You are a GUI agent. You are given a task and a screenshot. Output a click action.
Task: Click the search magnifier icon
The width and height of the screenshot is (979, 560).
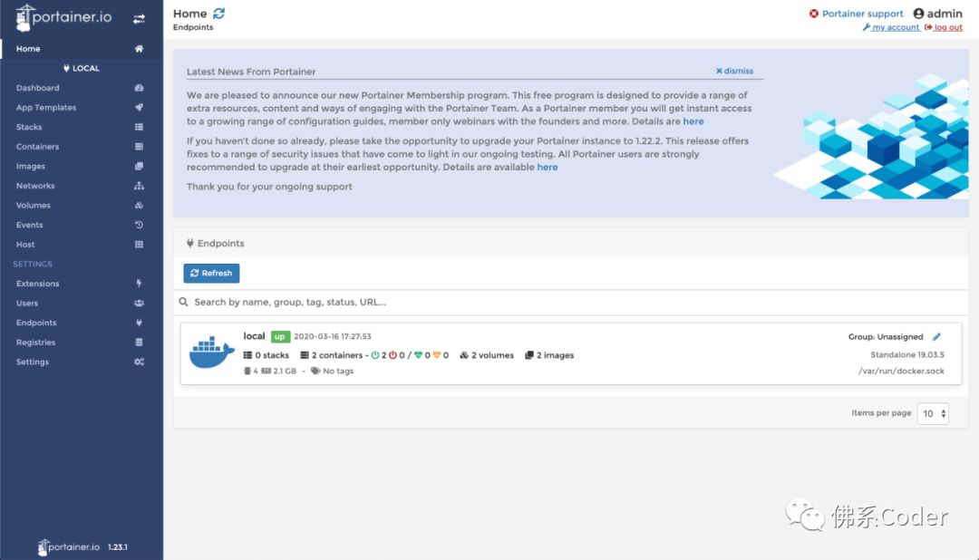pyautogui.click(x=183, y=302)
